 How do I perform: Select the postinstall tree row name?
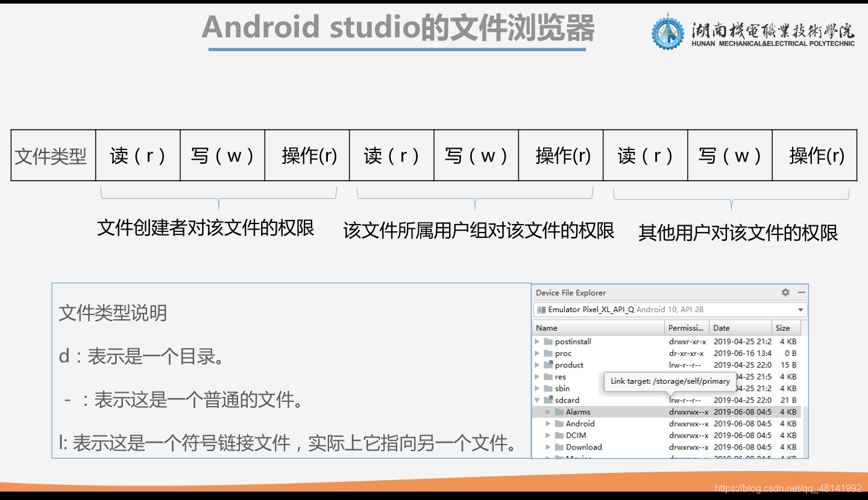pos(573,342)
